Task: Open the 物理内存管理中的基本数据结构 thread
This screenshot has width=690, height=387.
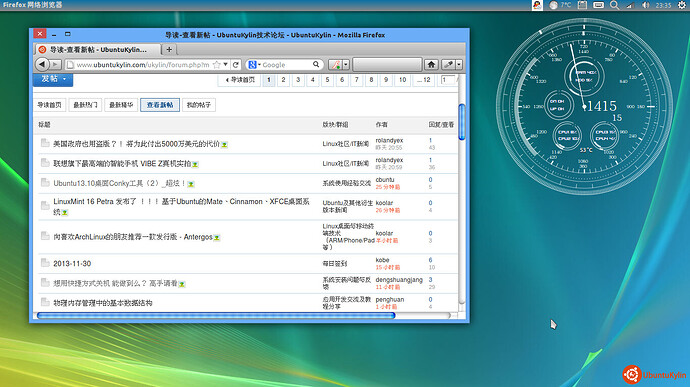Action: pyautogui.click(x=103, y=303)
